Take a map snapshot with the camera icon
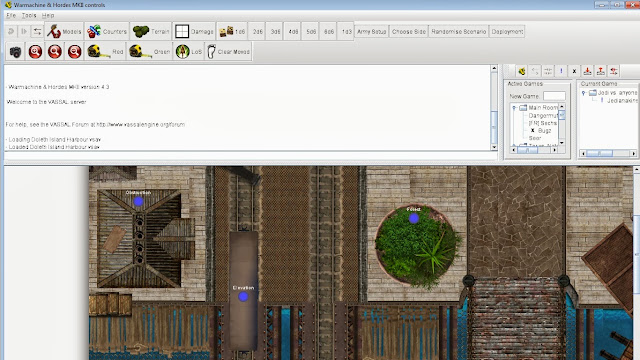This screenshot has width=640, height=360. click(x=16, y=52)
